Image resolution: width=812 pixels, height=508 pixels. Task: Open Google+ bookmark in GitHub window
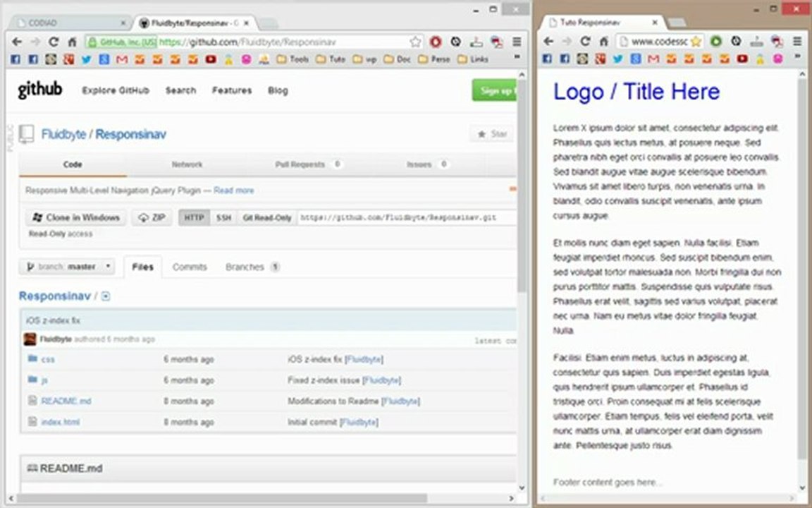(x=68, y=59)
